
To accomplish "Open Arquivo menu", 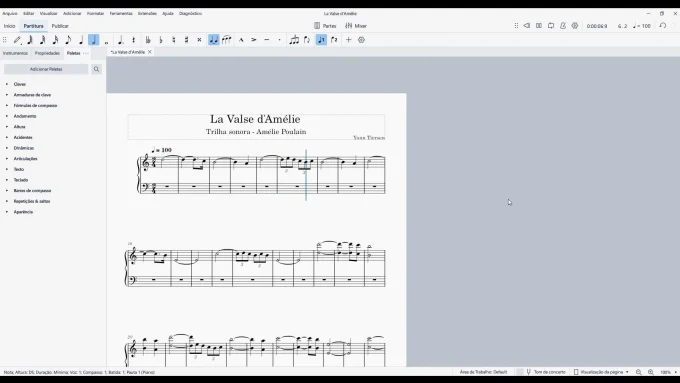I will point(10,13).
